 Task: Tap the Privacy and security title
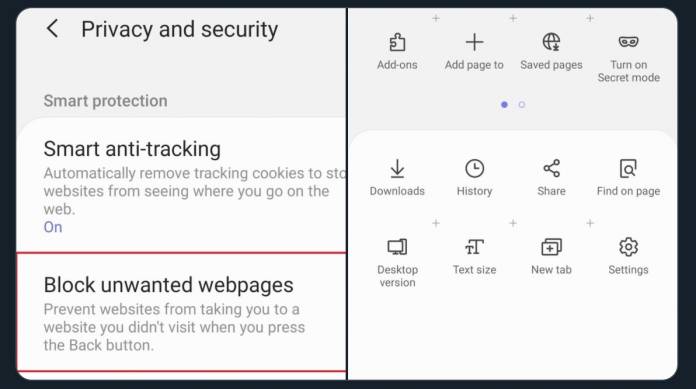(179, 30)
